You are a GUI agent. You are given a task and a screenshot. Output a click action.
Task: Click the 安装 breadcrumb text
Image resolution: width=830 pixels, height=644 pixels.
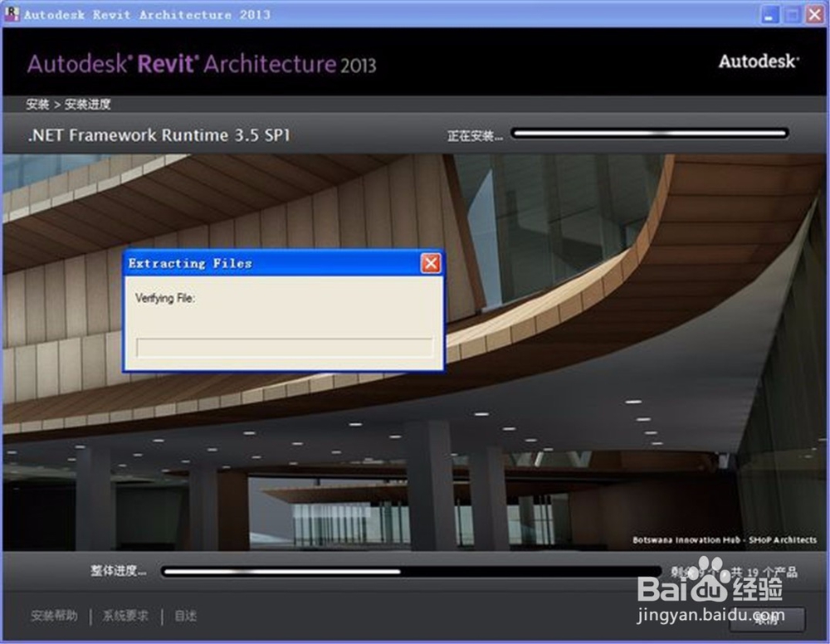pyautogui.click(x=37, y=105)
